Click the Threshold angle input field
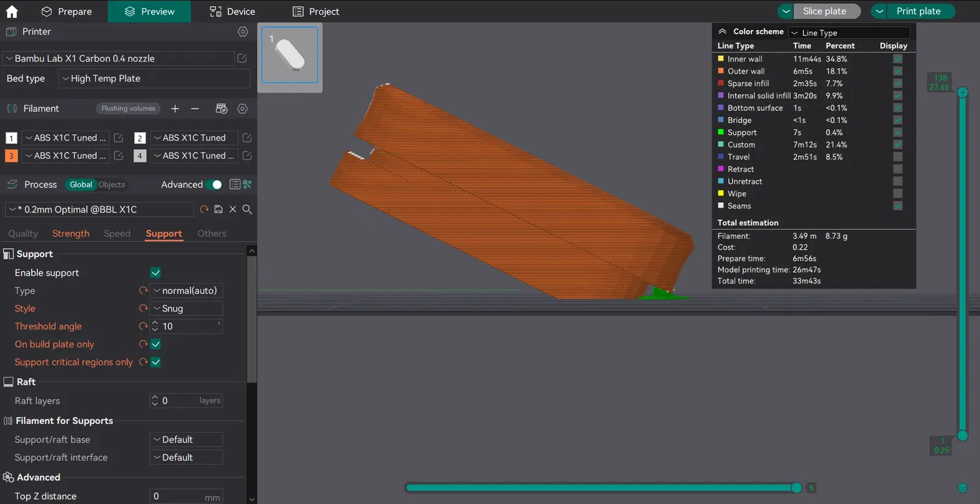The image size is (980, 504). pyautogui.click(x=186, y=326)
